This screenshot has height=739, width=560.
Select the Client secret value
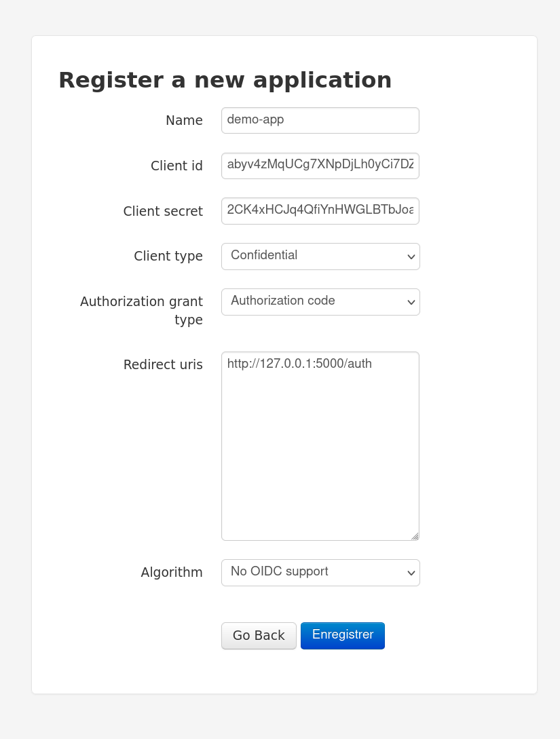pos(319,211)
